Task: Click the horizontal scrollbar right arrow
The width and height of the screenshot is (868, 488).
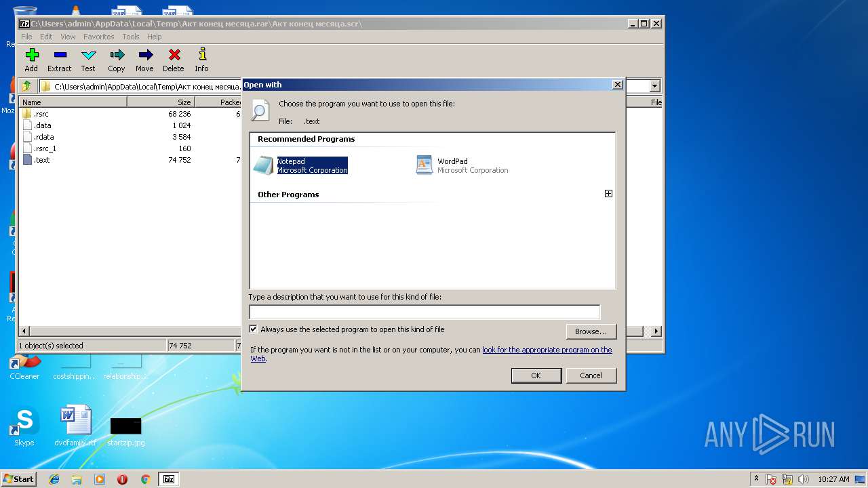Action: [x=656, y=331]
